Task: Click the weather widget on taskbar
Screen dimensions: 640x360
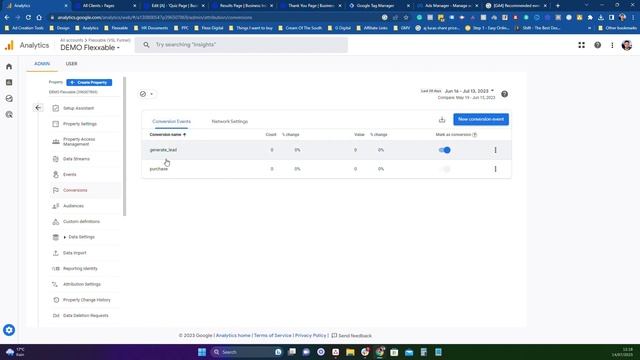Action: 15,352
